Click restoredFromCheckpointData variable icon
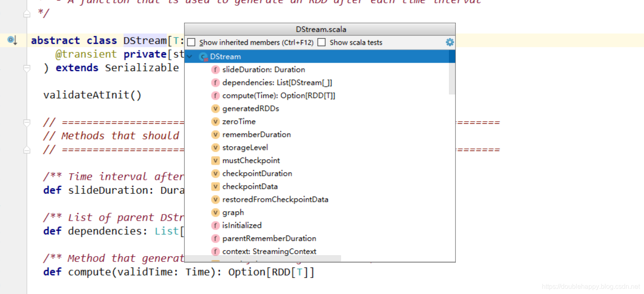This screenshot has height=294, width=644. [x=215, y=200]
